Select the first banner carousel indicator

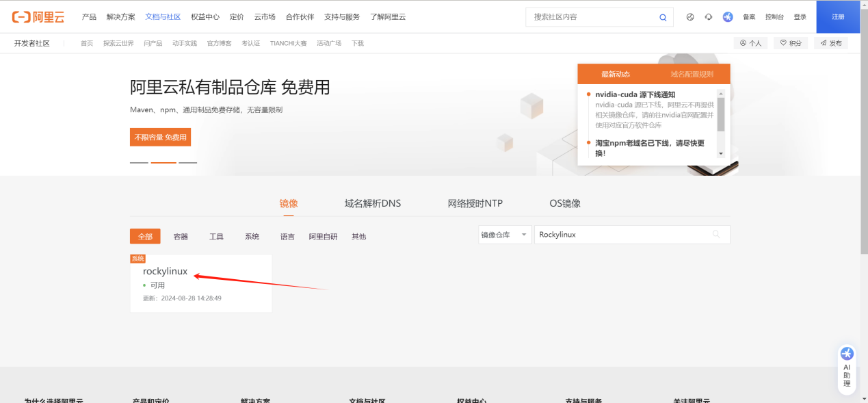tap(139, 163)
